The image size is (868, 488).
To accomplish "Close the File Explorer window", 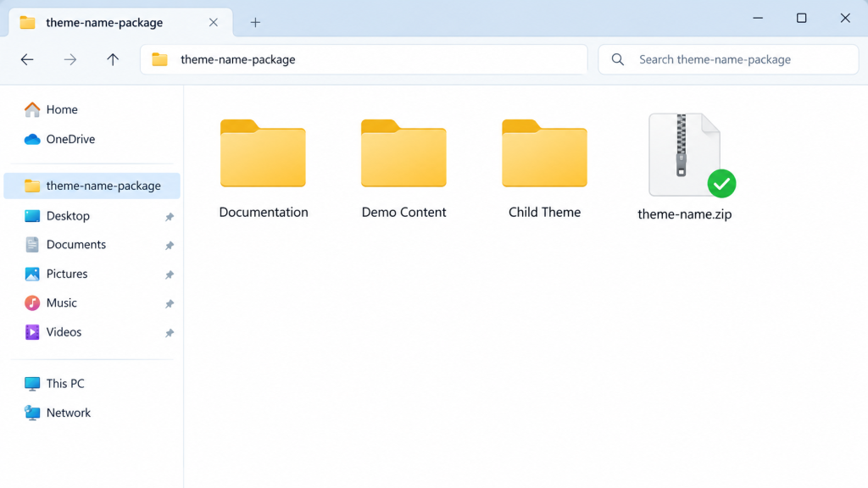I will tap(845, 19).
